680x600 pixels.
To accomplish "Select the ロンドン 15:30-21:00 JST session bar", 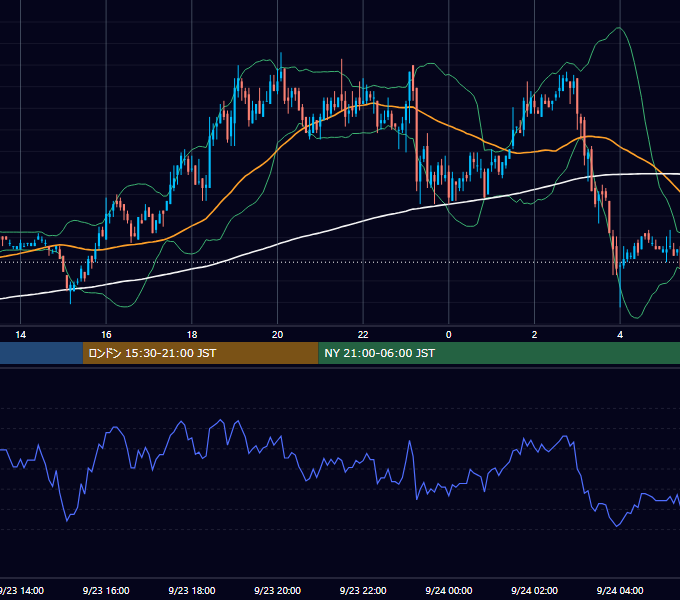I will point(200,353).
